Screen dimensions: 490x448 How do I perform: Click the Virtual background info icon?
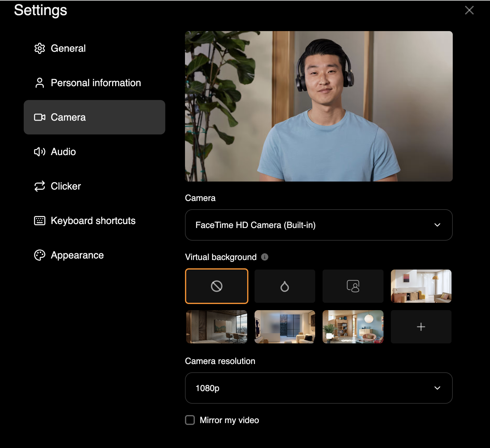click(265, 257)
